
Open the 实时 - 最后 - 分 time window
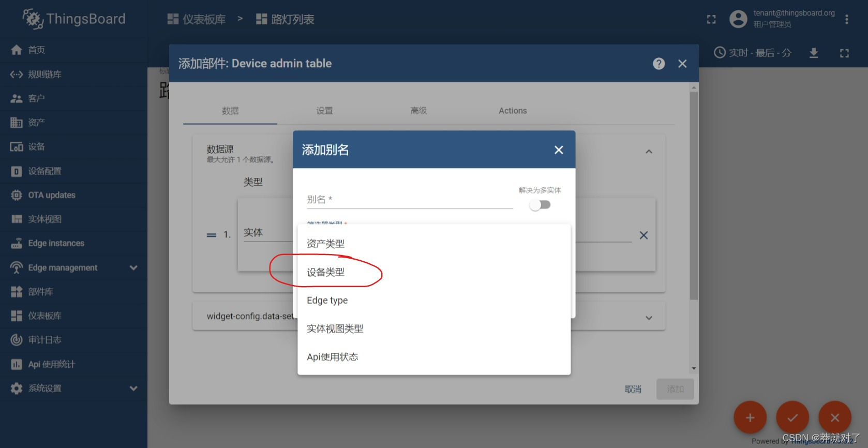(x=753, y=53)
